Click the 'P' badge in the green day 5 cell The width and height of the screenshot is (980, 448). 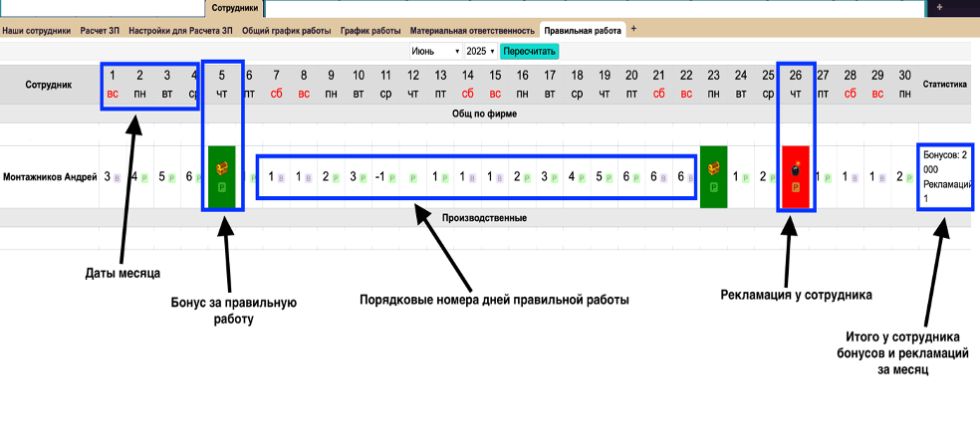pos(221,186)
